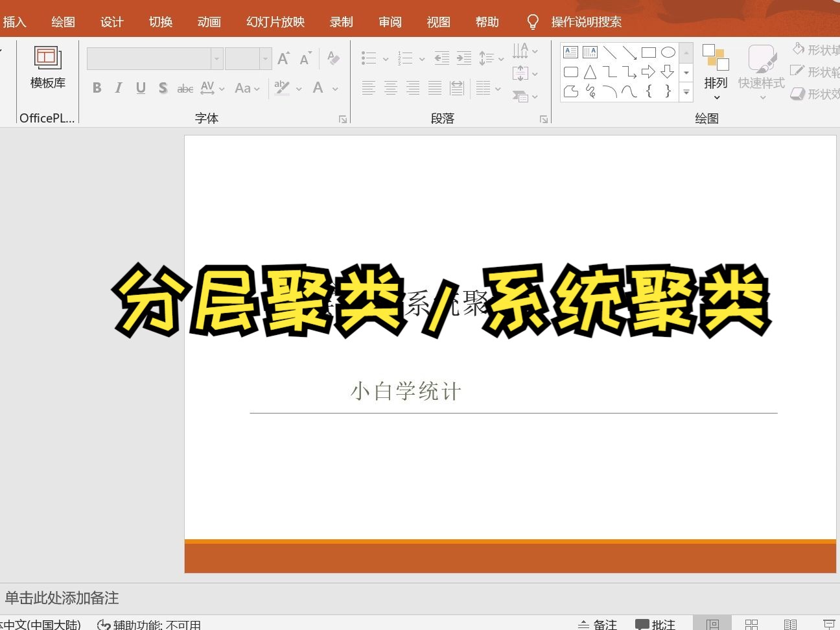840x630 pixels.
Task: Convert to SmartArt button
Action: tap(525, 97)
